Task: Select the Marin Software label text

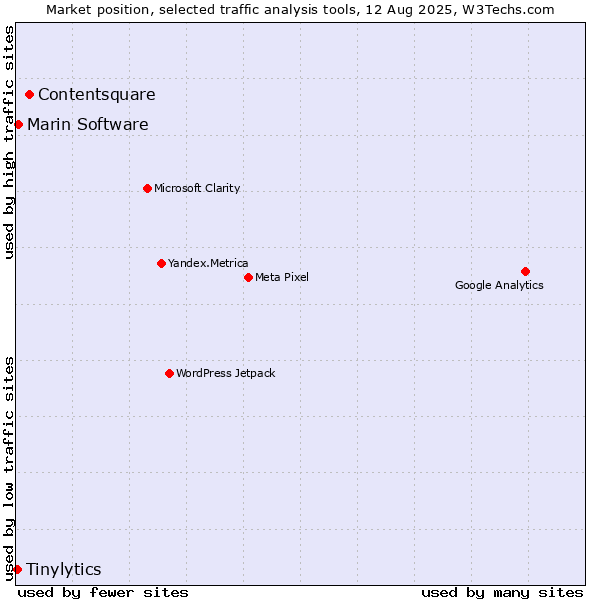Action: 88,124
